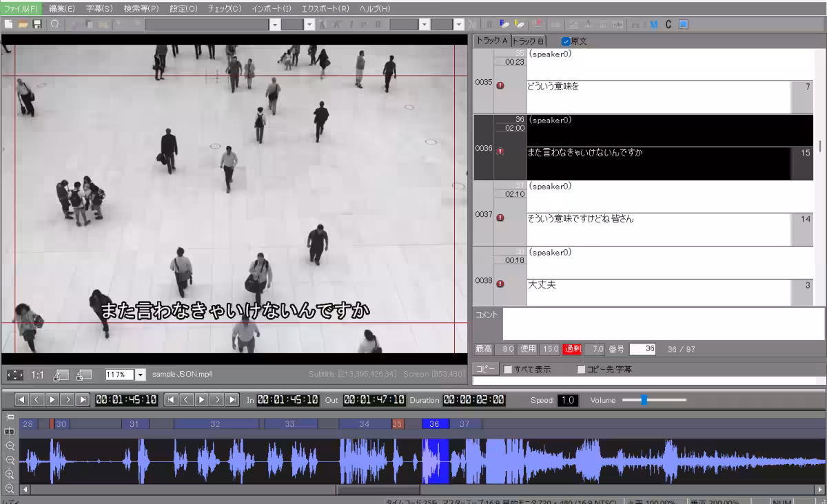Switch to the トラック B tab
827x504 pixels.
coord(529,41)
